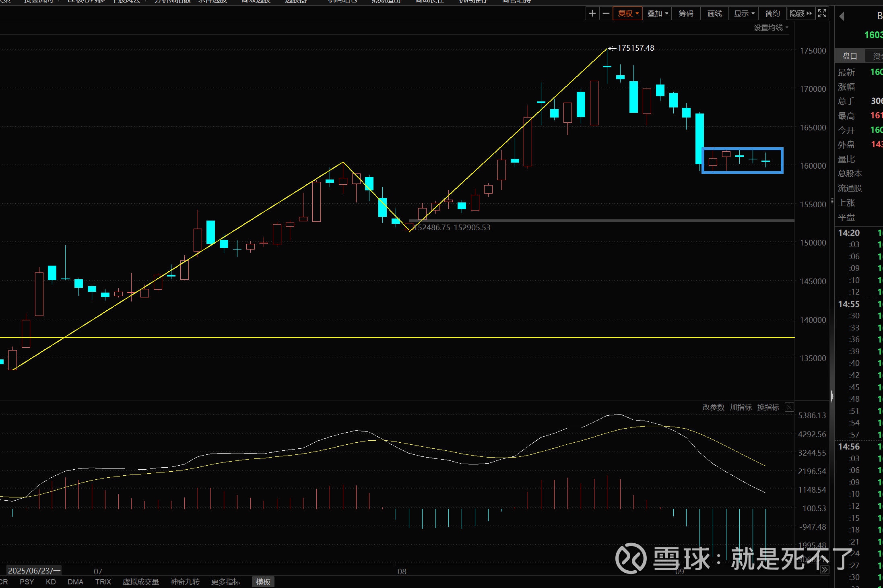Open the 显示 dropdown menu

pos(744,13)
